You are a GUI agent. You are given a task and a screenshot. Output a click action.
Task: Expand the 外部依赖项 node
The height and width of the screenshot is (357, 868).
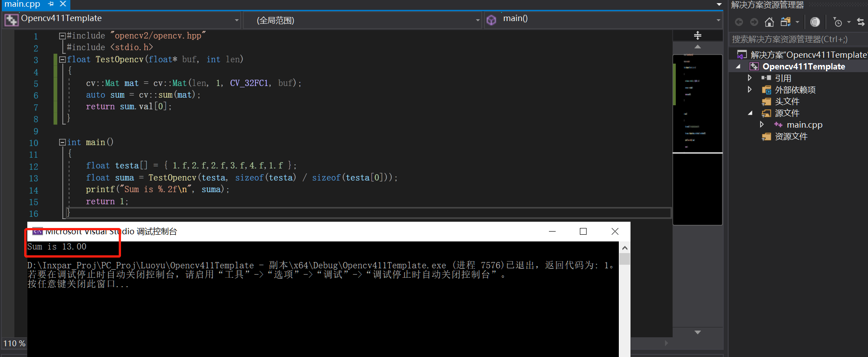click(750, 90)
